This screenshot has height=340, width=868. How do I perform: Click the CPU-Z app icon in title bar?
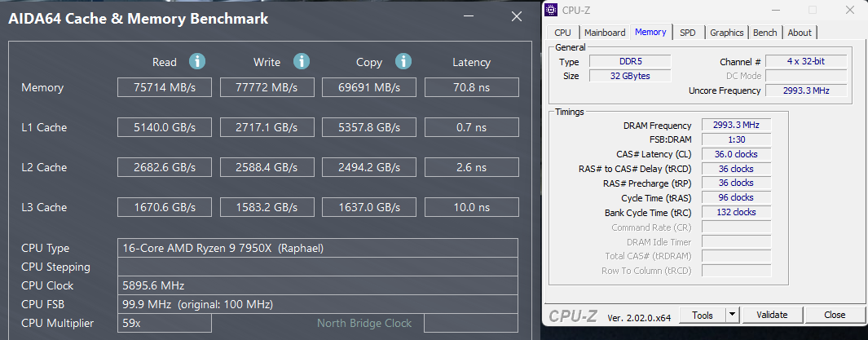552,10
